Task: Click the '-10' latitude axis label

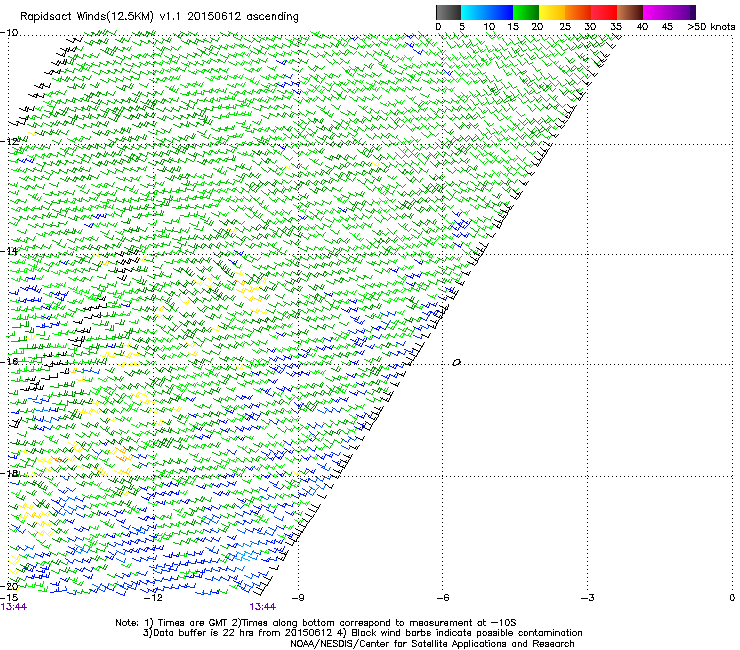Action: 9,32
